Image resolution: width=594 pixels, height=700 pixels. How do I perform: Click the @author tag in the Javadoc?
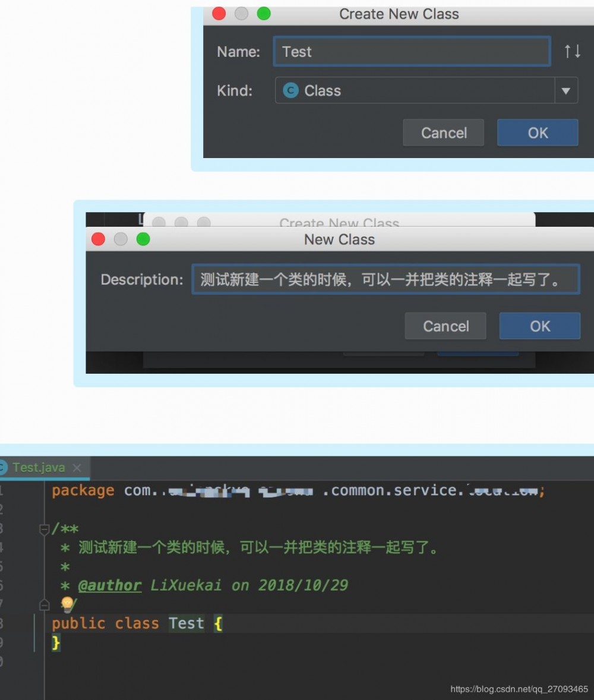(110, 585)
